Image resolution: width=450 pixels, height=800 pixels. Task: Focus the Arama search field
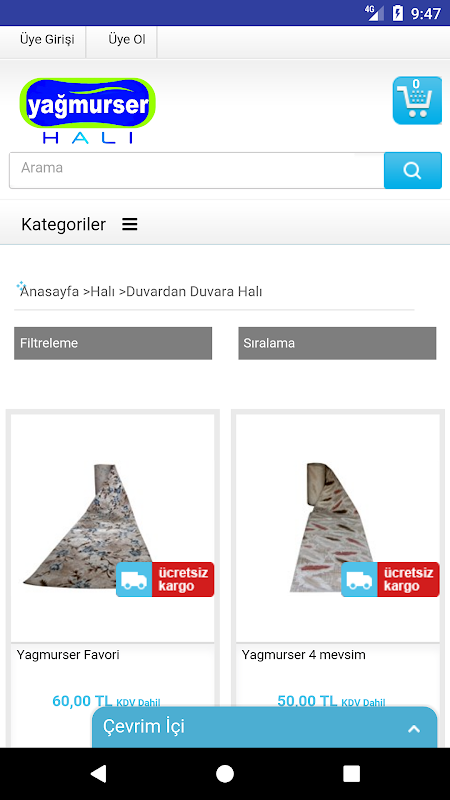196,170
